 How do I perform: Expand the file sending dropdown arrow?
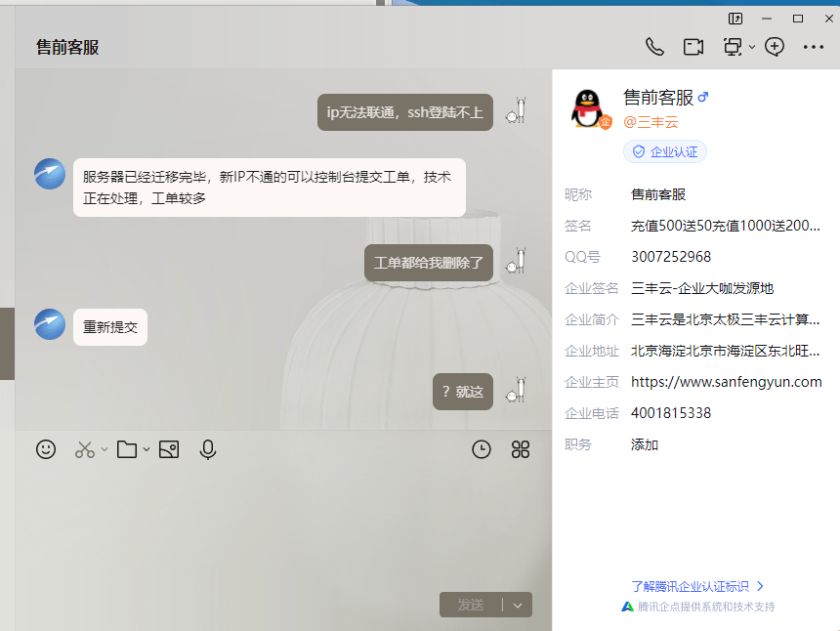pyautogui.click(x=147, y=450)
